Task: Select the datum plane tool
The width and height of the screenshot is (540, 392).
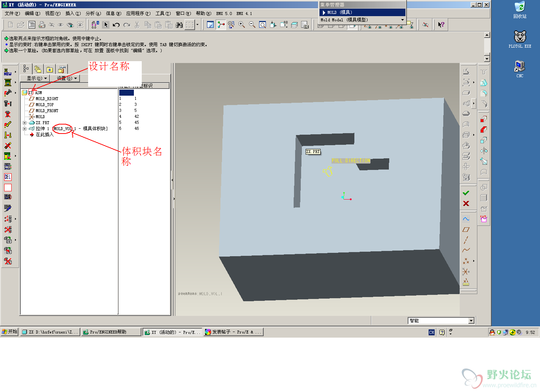Action: (466, 229)
